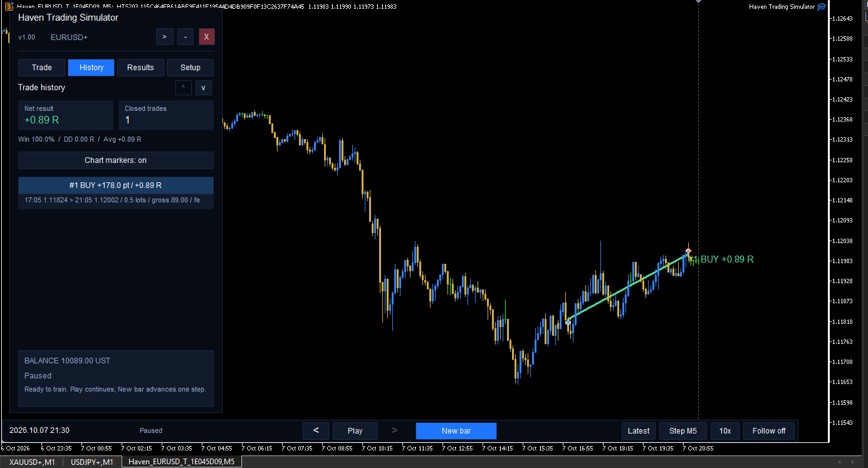Toggle Chart markers on/off

116,160
